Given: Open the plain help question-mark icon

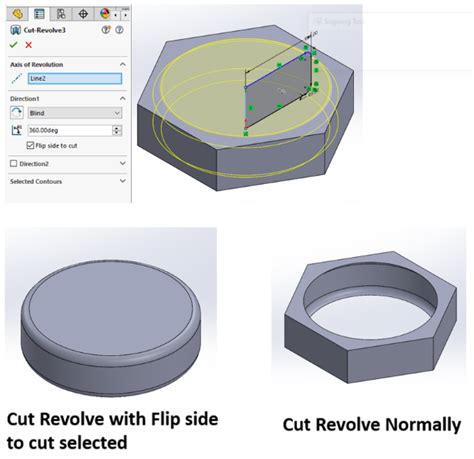Looking at the screenshot, I should [119, 30].
